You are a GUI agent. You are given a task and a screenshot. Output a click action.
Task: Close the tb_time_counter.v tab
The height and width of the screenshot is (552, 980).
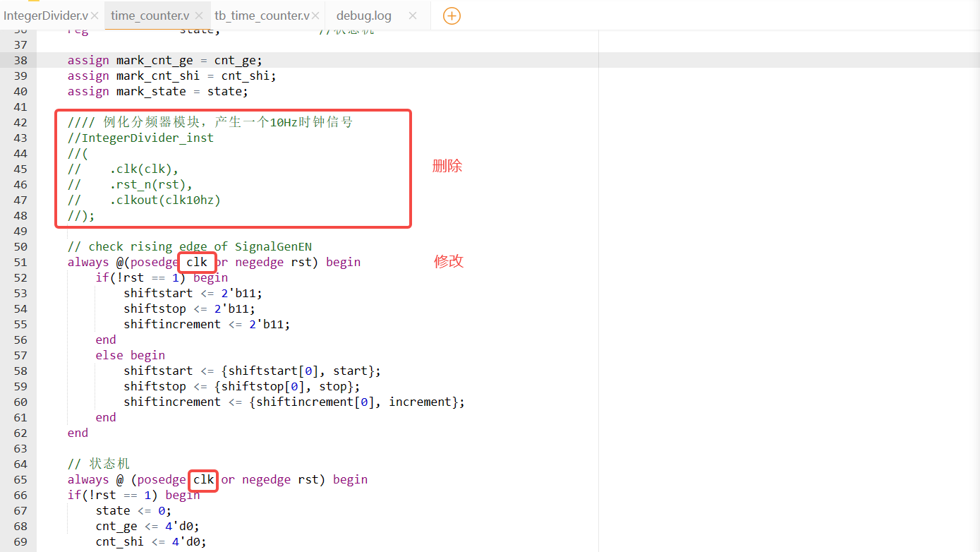[x=315, y=16]
